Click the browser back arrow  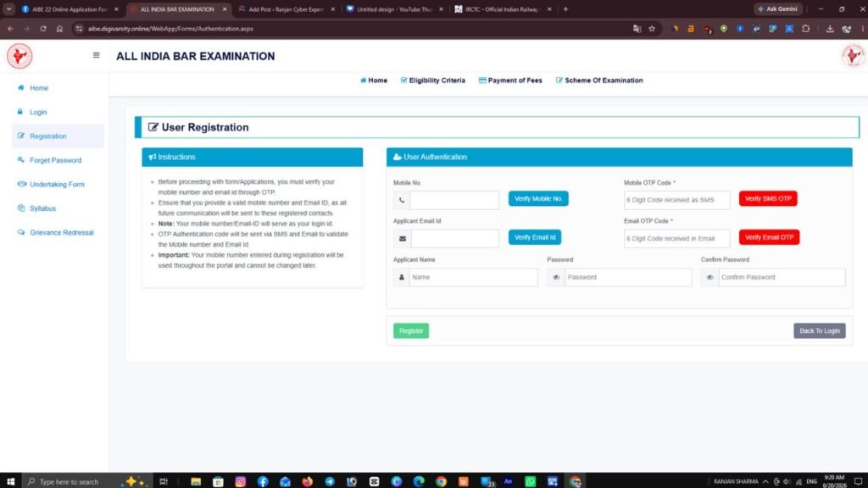10,29
